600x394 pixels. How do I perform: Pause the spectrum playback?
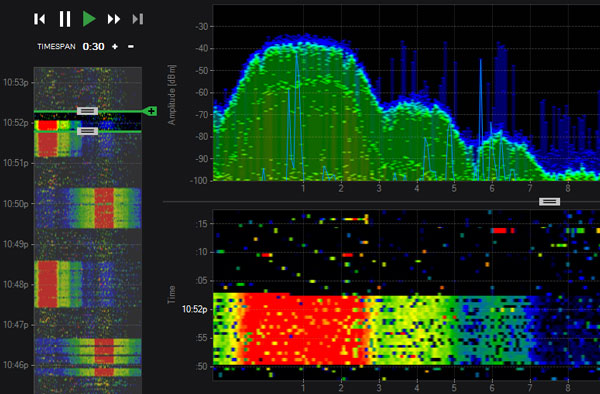[x=65, y=19]
